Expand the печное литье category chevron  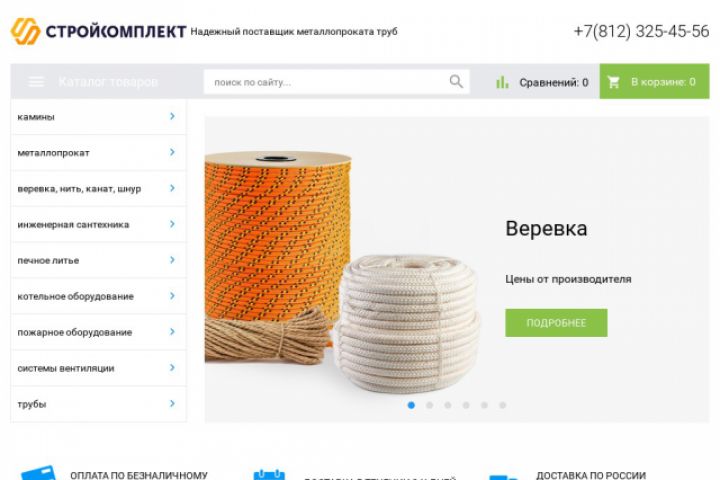[172, 260]
